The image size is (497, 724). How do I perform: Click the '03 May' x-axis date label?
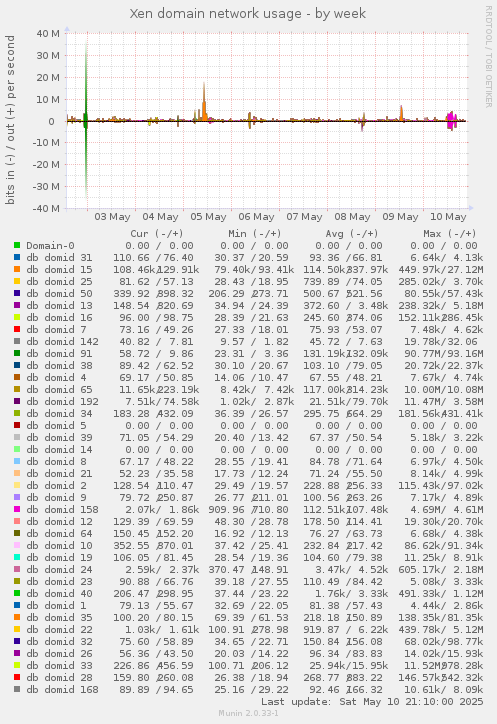(112, 217)
